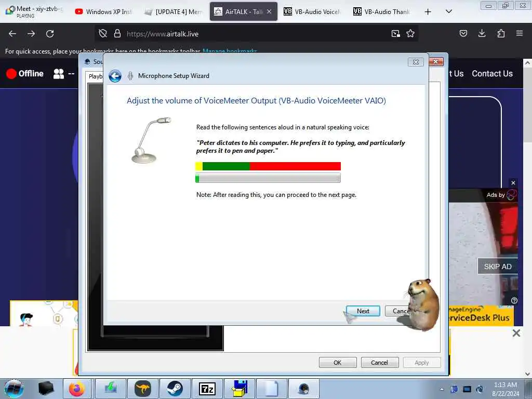Open picture-in-picture icon in address bar
This screenshot has height=399, width=532.
(395, 33)
